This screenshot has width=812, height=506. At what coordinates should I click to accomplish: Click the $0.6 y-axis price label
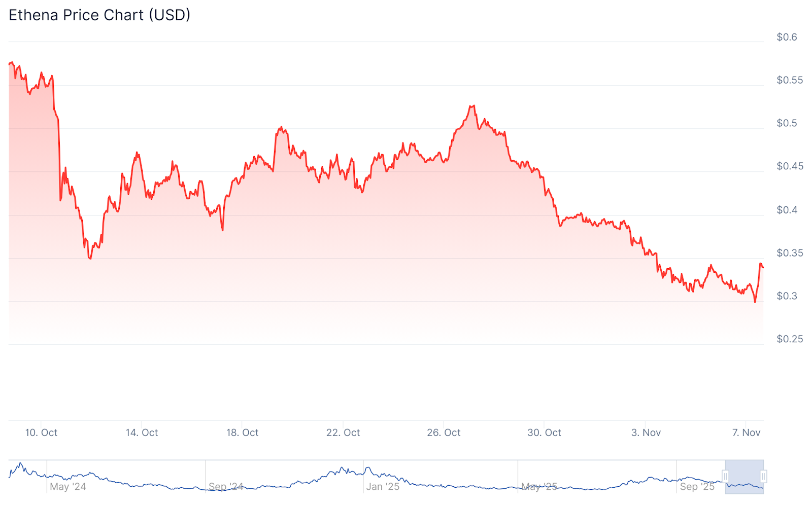tap(787, 37)
